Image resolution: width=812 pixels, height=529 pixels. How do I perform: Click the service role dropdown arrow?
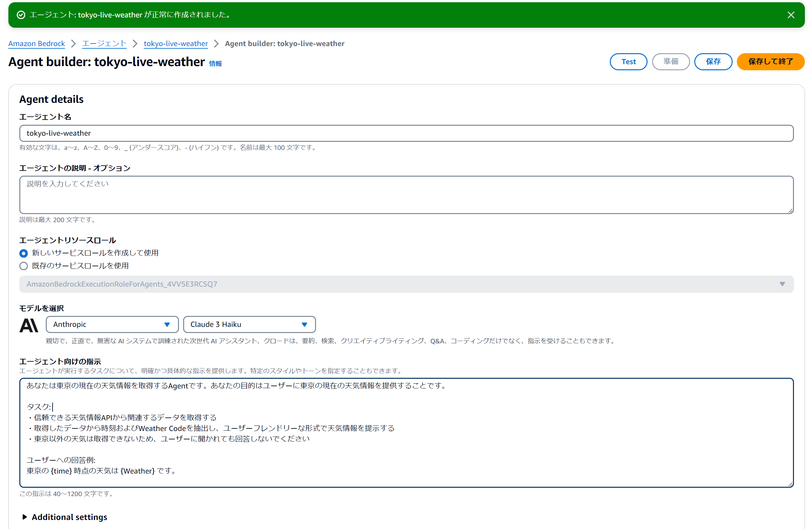[x=782, y=284]
